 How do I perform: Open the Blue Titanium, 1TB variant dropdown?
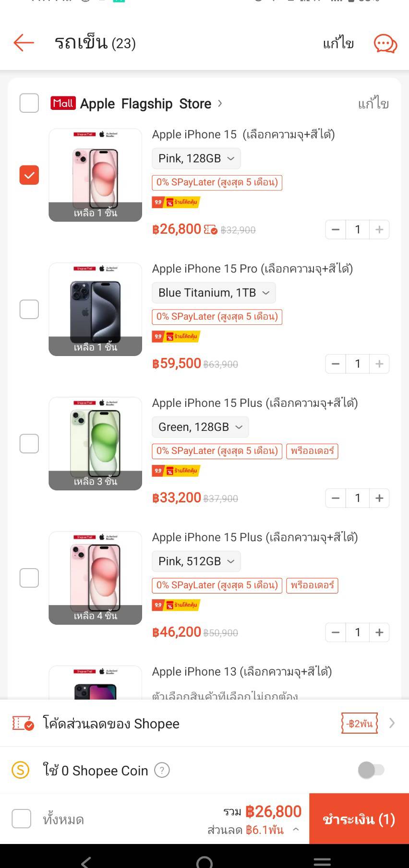(x=214, y=293)
